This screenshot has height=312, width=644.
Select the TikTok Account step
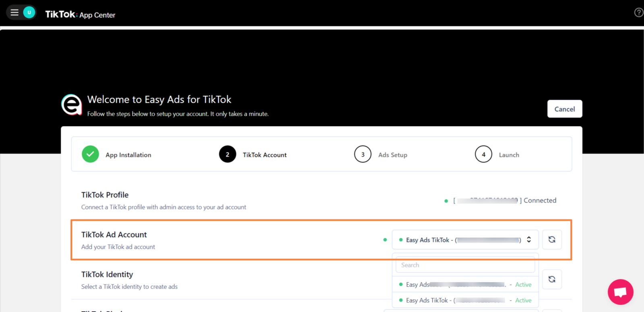(264, 155)
